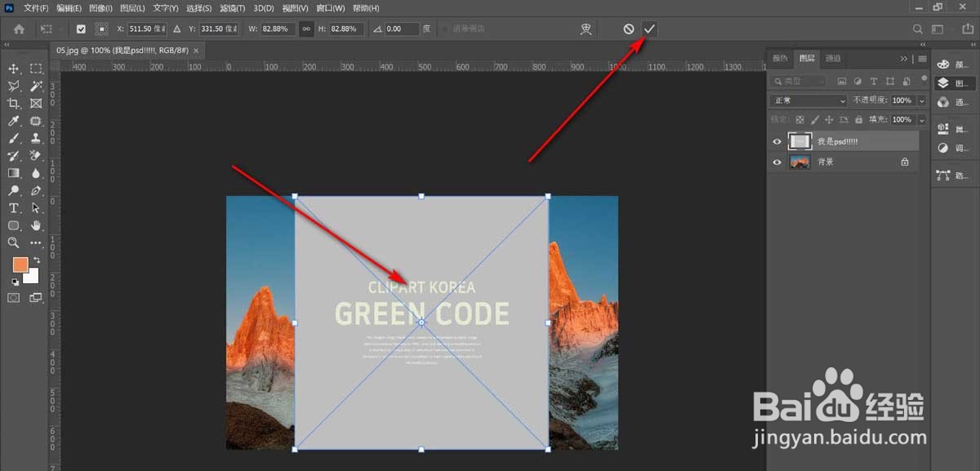
Task: Toggle Quick Mask mode
Action: pos(14,298)
